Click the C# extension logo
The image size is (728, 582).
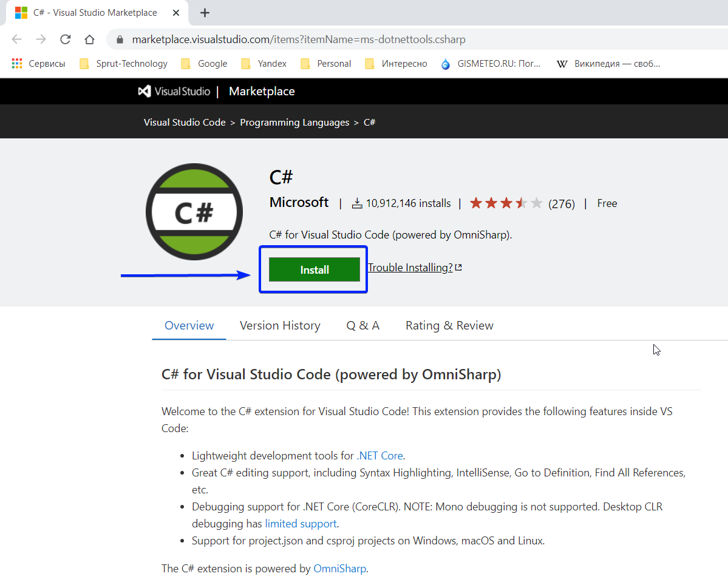pyautogui.click(x=194, y=212)
